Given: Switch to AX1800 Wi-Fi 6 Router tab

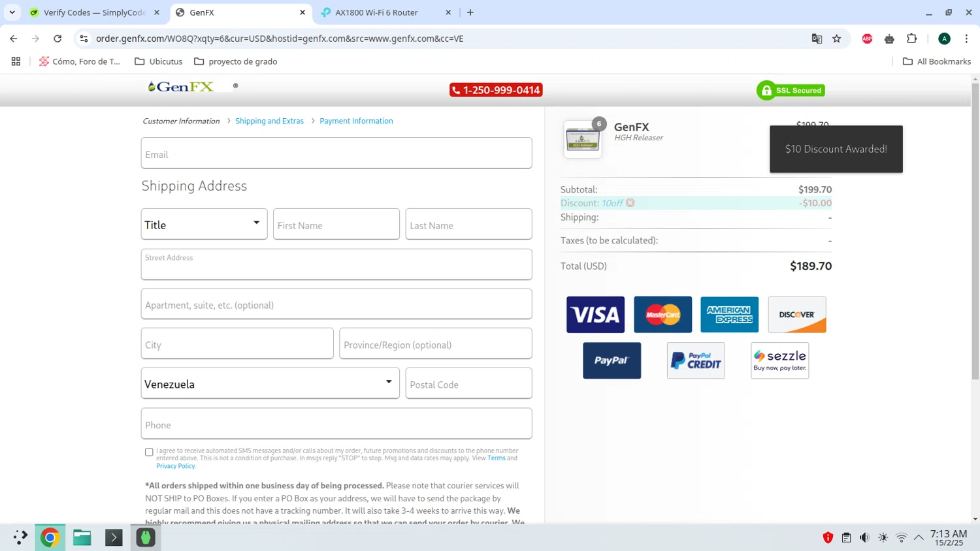Looking at the screenshot, I should (387, 12).
